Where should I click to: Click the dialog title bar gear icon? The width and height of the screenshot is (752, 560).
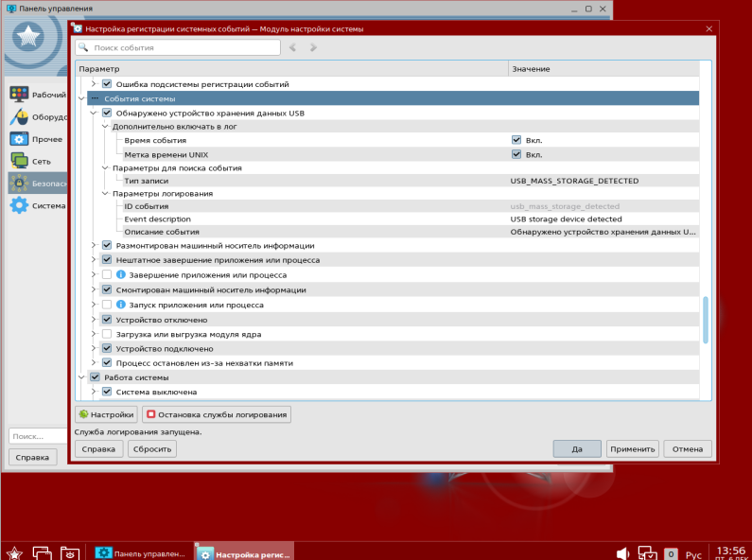pyautogui.click(x=78, y=28)
